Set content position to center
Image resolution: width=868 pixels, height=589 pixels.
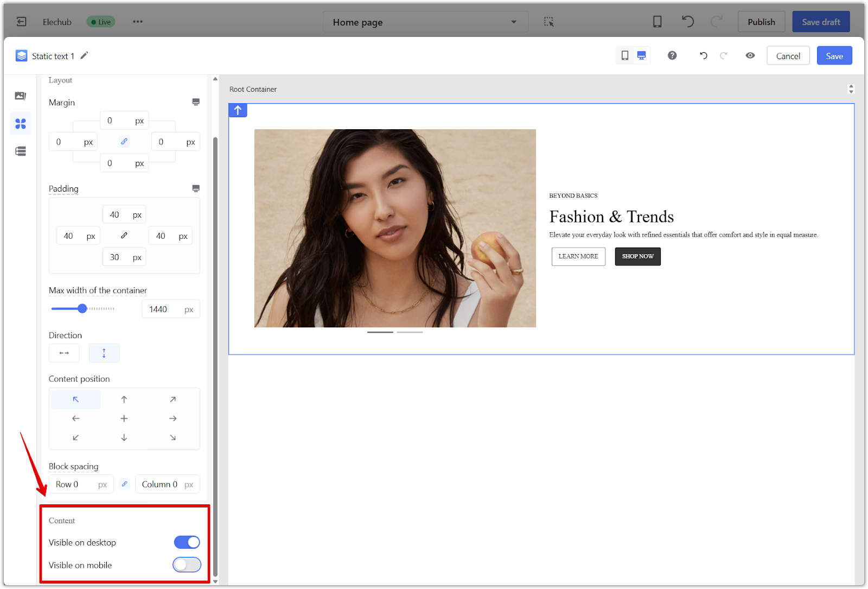coord(124,419)
